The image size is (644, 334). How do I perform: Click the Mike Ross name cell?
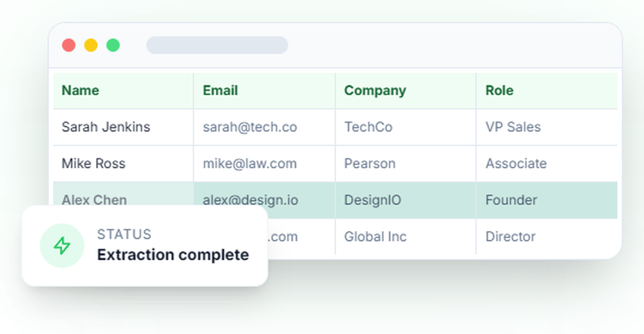[x=93, y=163]
